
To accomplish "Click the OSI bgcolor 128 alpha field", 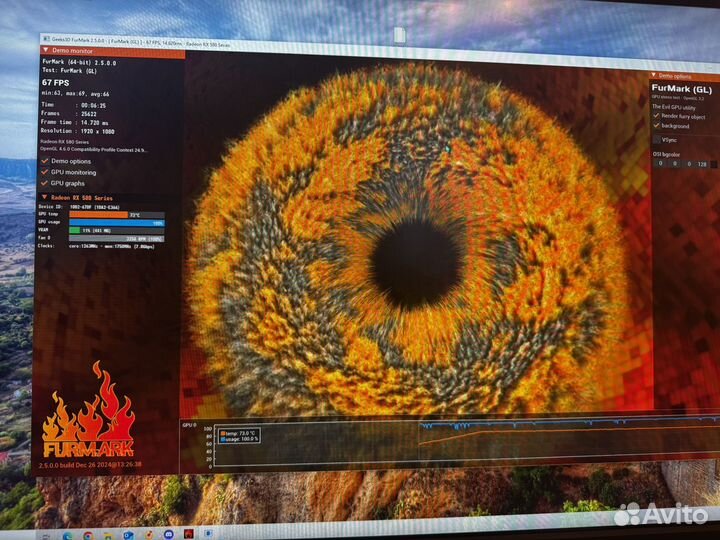I will coord(702,164).
